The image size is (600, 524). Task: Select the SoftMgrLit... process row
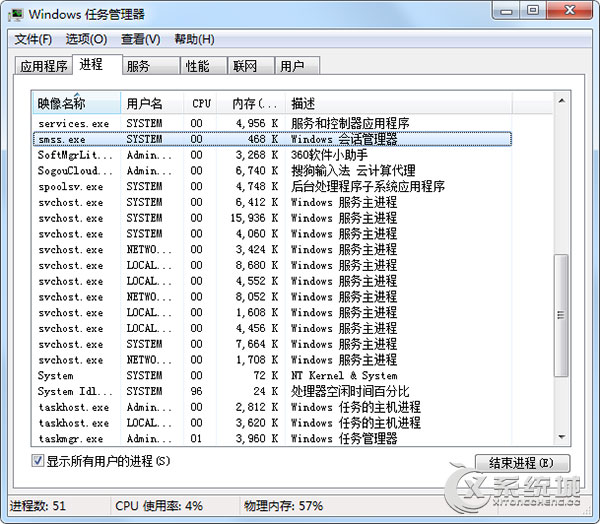(x=272, y=155)
